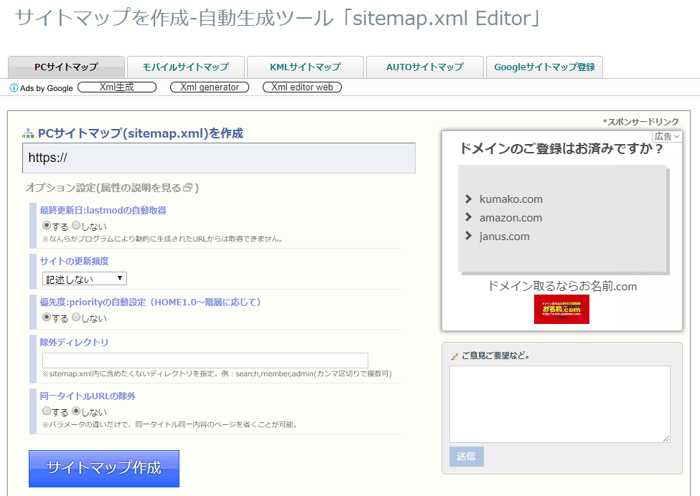
Task: Click the pencil icon beside ご意見ご要望など
Action: point(454,356)
